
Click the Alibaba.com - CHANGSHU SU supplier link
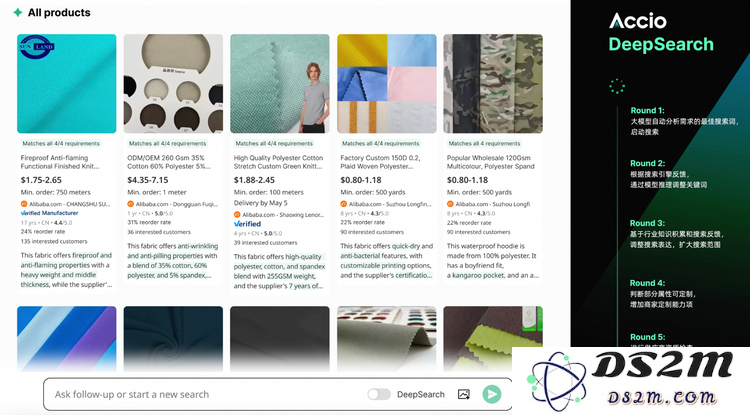pos(69,204)
